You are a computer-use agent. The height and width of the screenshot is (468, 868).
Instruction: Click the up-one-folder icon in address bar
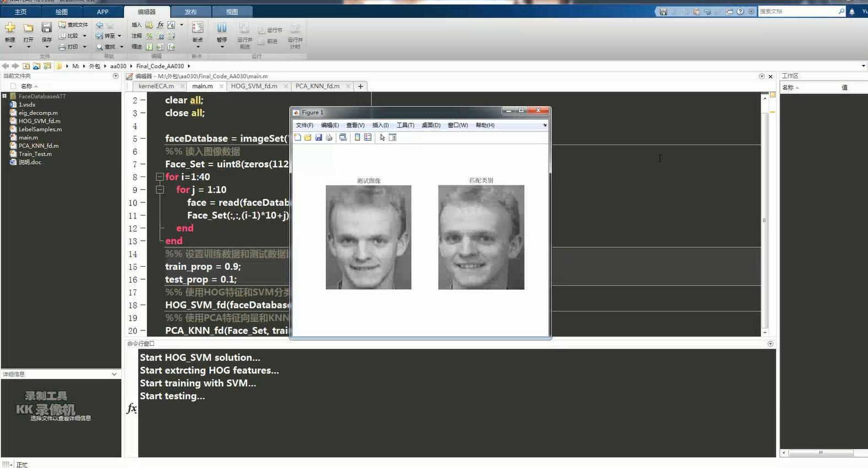pyautogui.click(x=26, y=66)
